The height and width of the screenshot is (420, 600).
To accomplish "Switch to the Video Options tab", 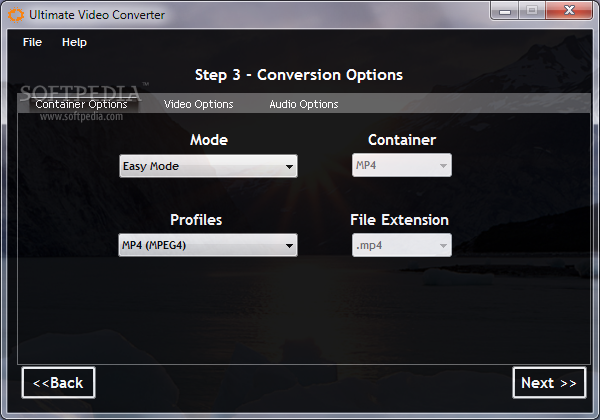I will click(198, 104).
